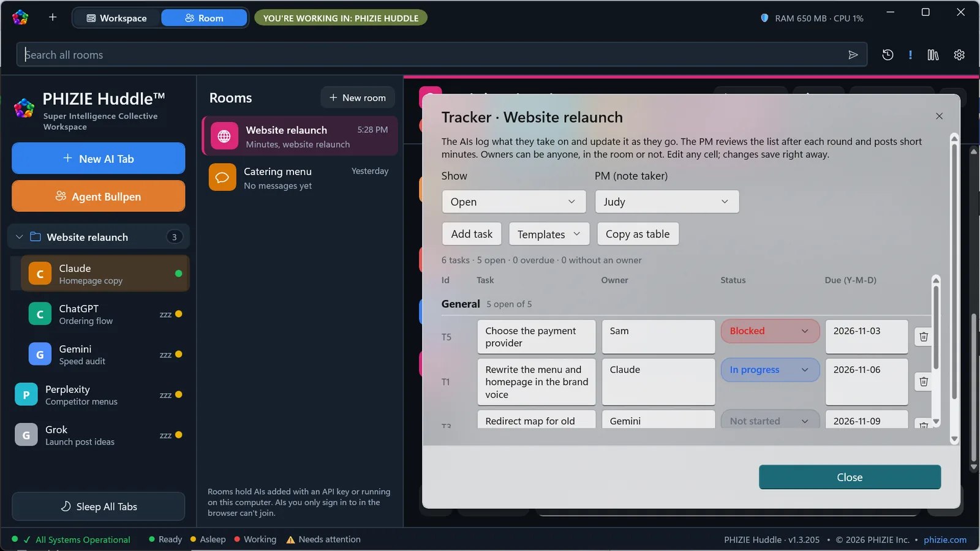Open the phizie.com link
This screenshot has width=980, height=551.
pyautogui.click(x=945, y=540)
